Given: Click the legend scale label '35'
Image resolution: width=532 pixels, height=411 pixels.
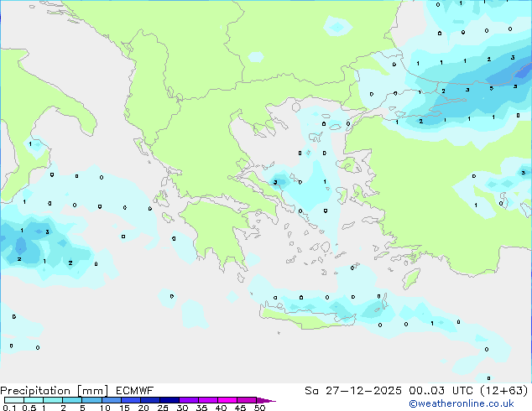Looking at the screenshot, I should click(201, 408).
